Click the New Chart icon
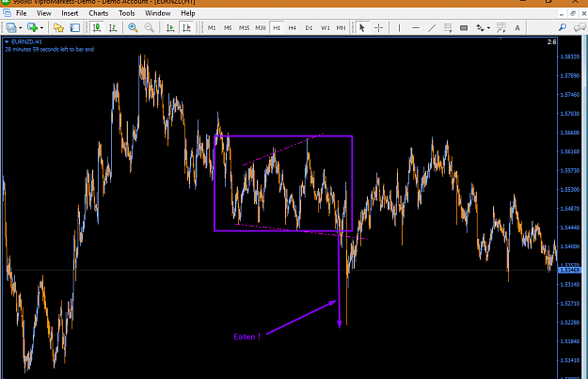588x379 pixels. 11,27
